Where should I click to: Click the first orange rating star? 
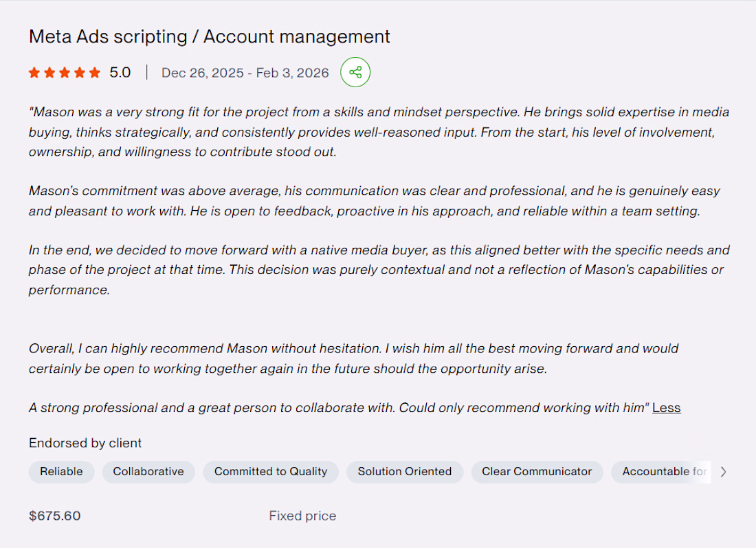(34, 73)
